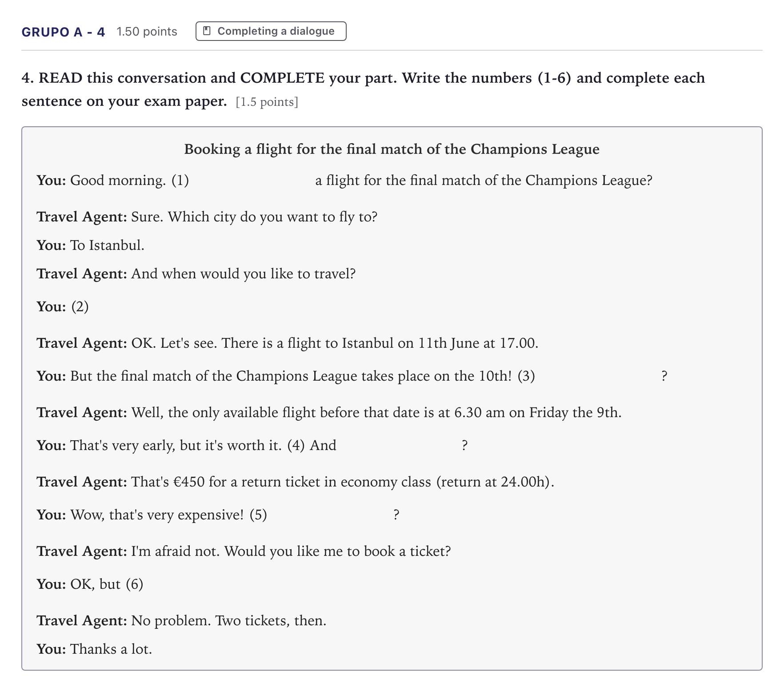The height and width of the screenshot is (692, 784).
Task: Click the question 4 instruction text
Action: pos(363,89)
